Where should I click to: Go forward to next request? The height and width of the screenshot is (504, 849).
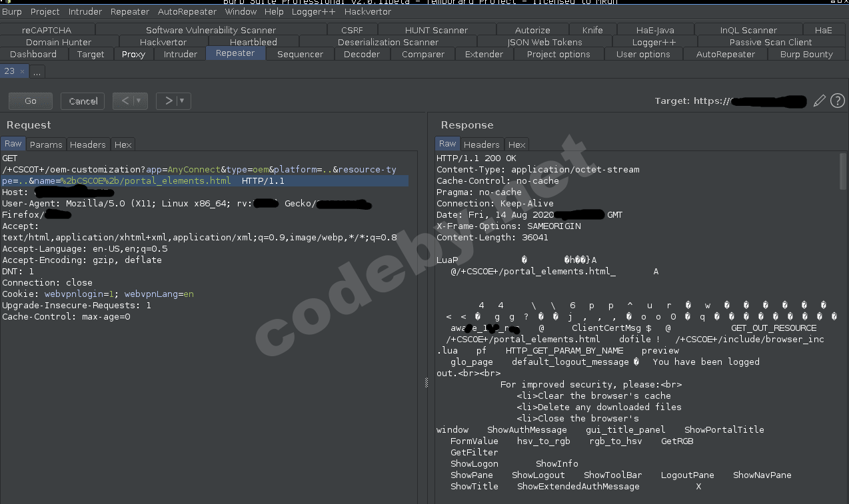coord(167,101)
